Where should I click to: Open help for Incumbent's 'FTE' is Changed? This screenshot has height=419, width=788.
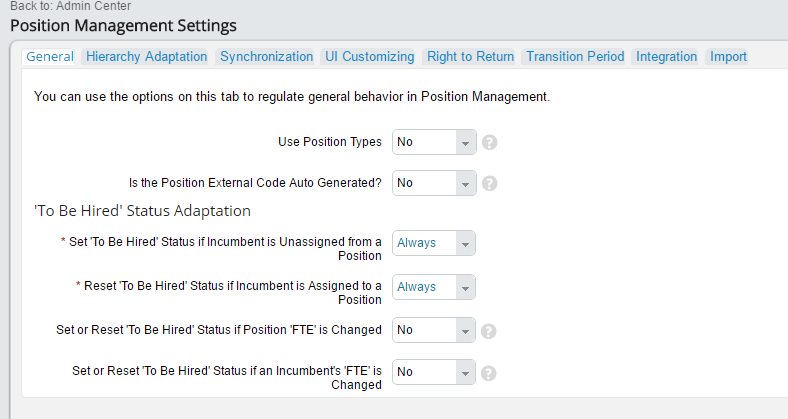(488, 373)
